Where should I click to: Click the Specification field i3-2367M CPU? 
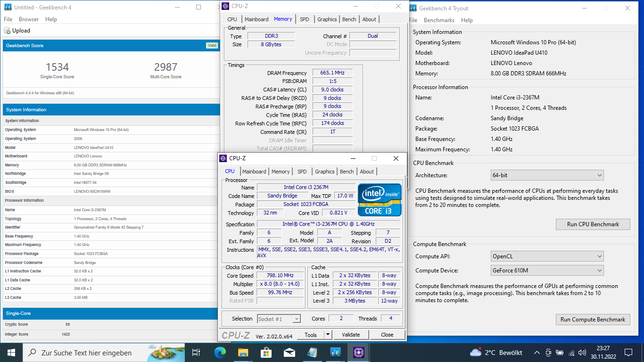click(329, 224)
